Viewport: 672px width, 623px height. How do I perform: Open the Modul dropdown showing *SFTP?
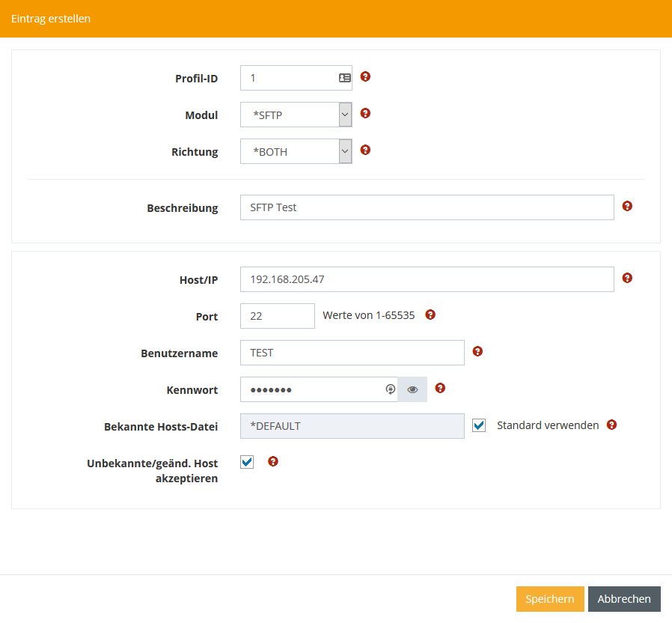[296, 115]
